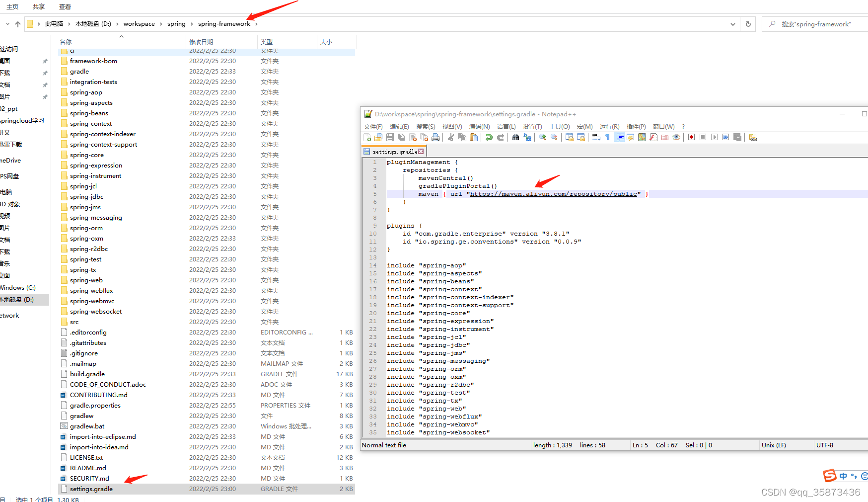The image size is (868, 502).
Task: Select settings.gradle in the file list
Action: pos(207,489)
